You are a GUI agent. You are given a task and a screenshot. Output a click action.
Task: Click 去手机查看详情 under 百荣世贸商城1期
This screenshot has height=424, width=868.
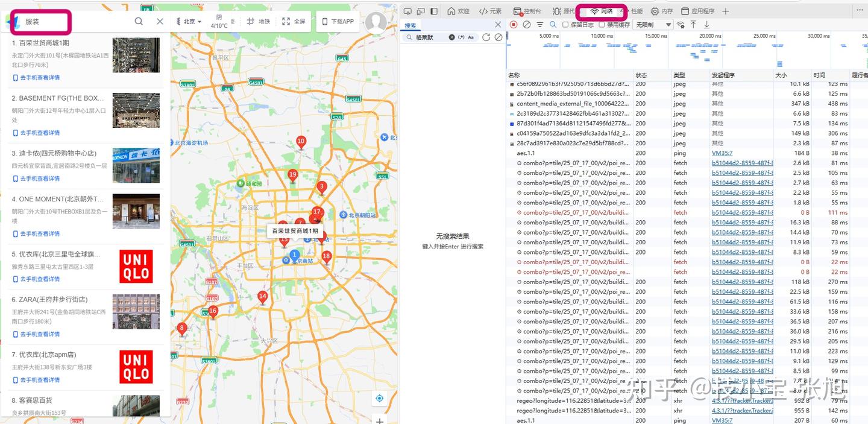point(36,78)
